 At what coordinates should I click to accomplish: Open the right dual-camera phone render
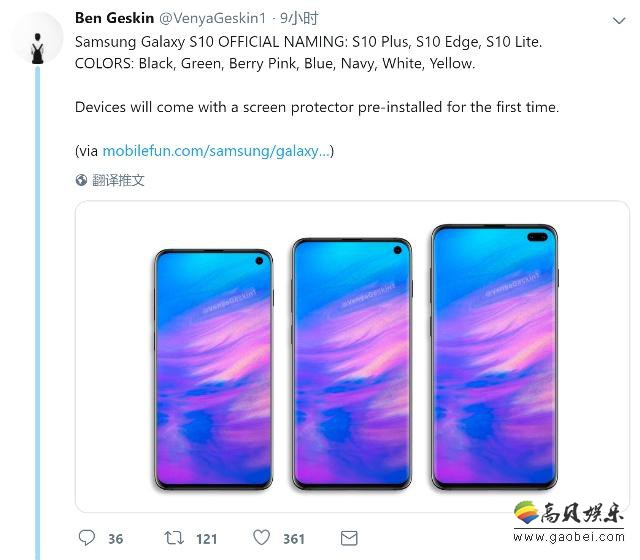pos(494,357)
